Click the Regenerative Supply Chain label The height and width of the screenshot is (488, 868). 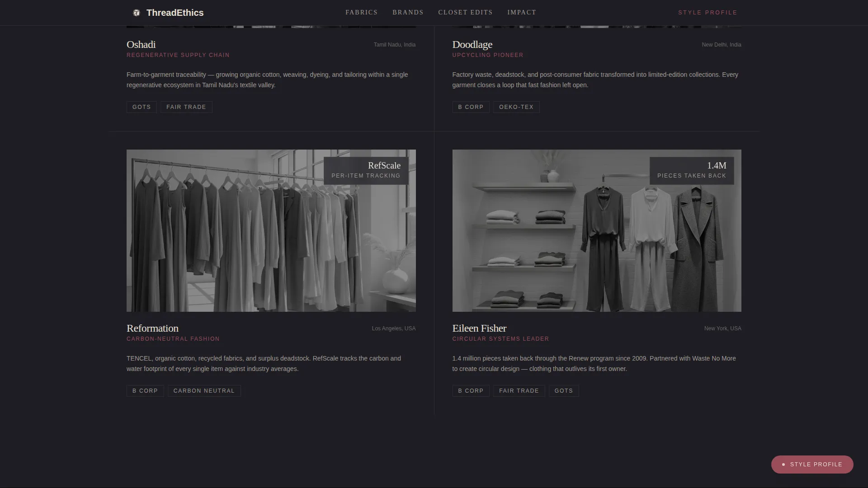click(x=178, y=55)
